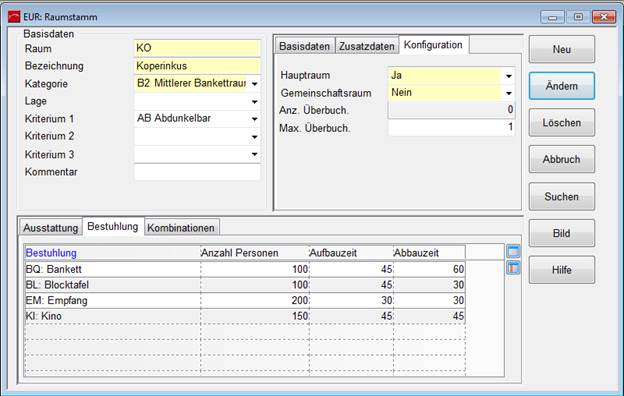Open the Lage dropdown arrow
The height and width of the screenshot is (396, 624).
255,102
